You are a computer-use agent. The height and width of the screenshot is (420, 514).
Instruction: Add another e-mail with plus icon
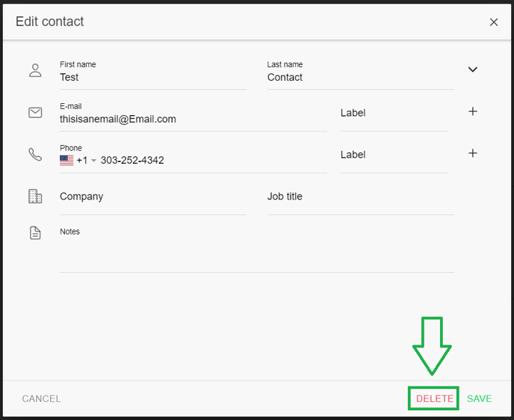point(472,111)
